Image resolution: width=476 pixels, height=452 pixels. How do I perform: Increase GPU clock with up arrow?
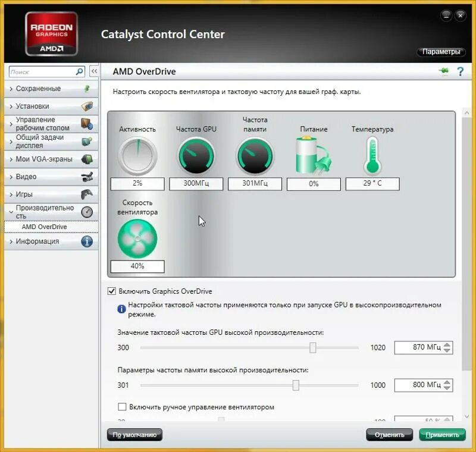pyautogui.click(x=447, y=344)
